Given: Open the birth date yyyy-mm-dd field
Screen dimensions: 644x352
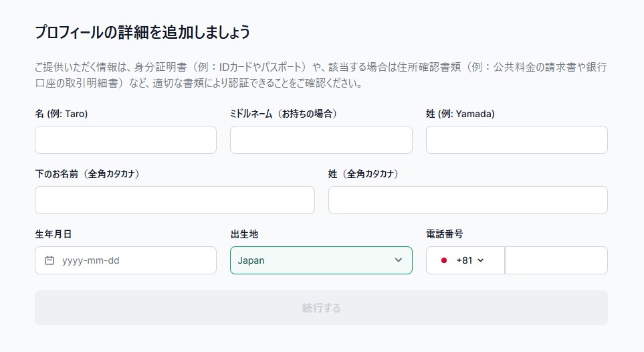Looking at the screenshot, I should 126,260.
